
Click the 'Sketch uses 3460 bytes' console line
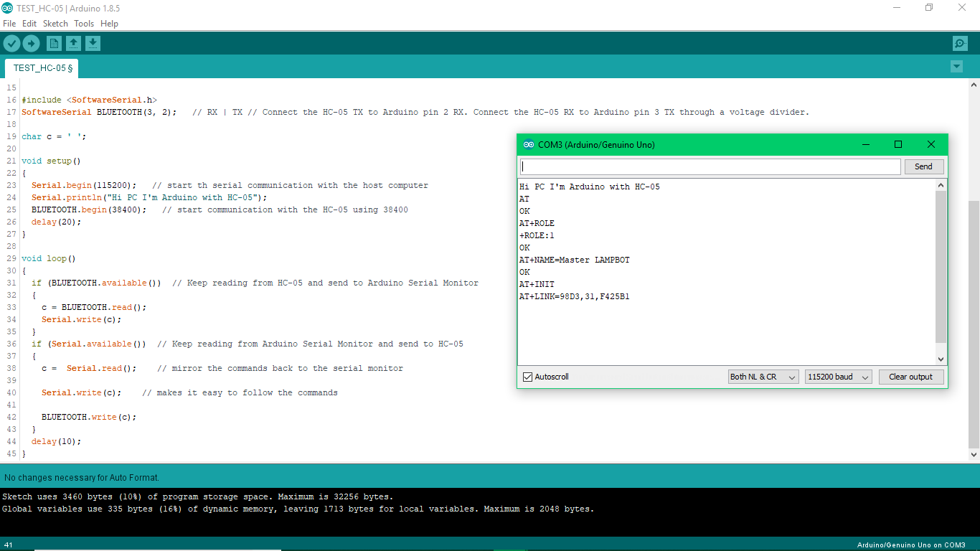[197, 496]
